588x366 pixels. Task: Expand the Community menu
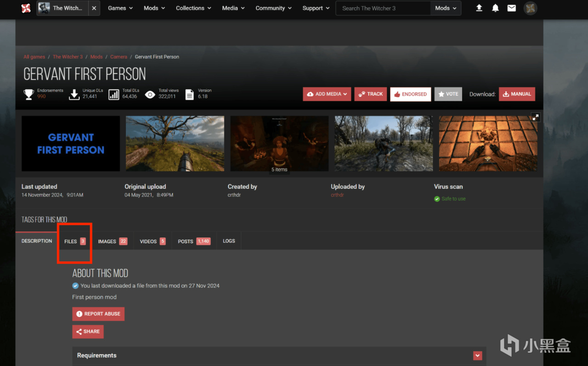click(x=274, y=8)
